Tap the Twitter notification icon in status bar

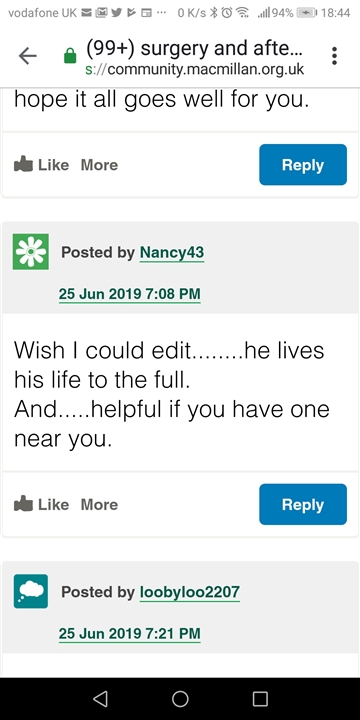(x=117, y=13)
